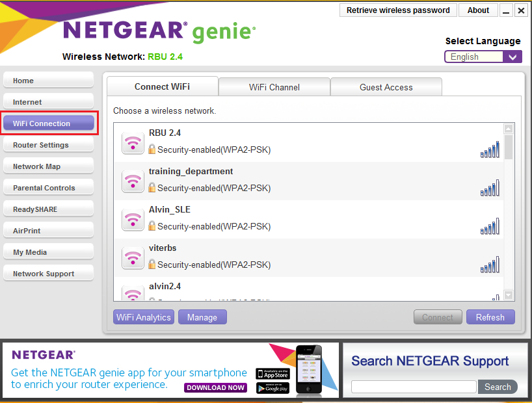Click the WiFi icon for viterbs

tap(133, 258)
